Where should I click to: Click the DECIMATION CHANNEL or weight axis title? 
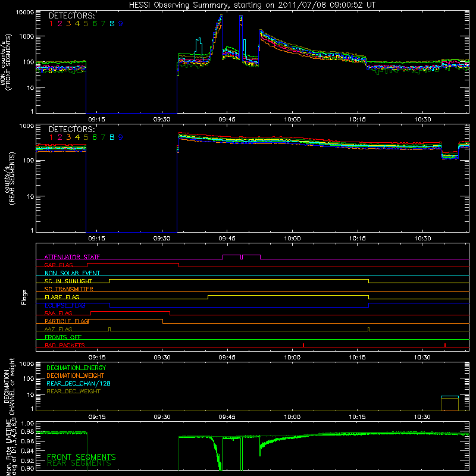(x=9, y=386)
